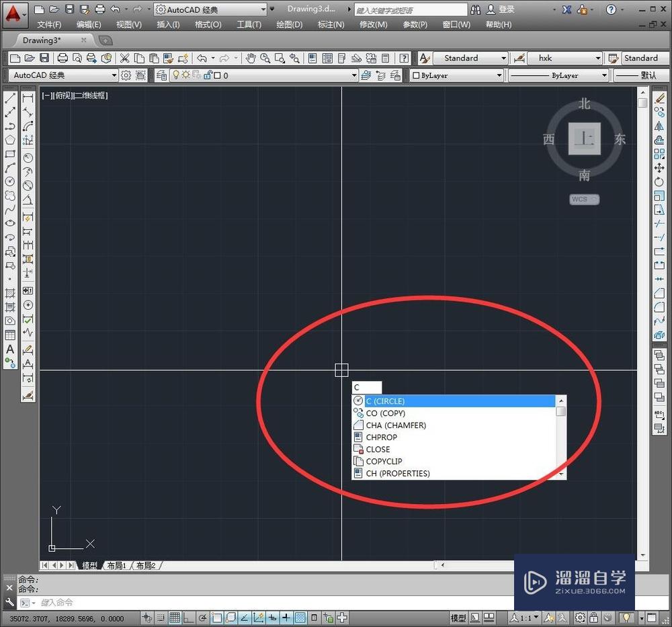Click the Undo arrow on standard toolbar
Image resolution: width=672 pixels, height=627 pixels.
point(202,58)
